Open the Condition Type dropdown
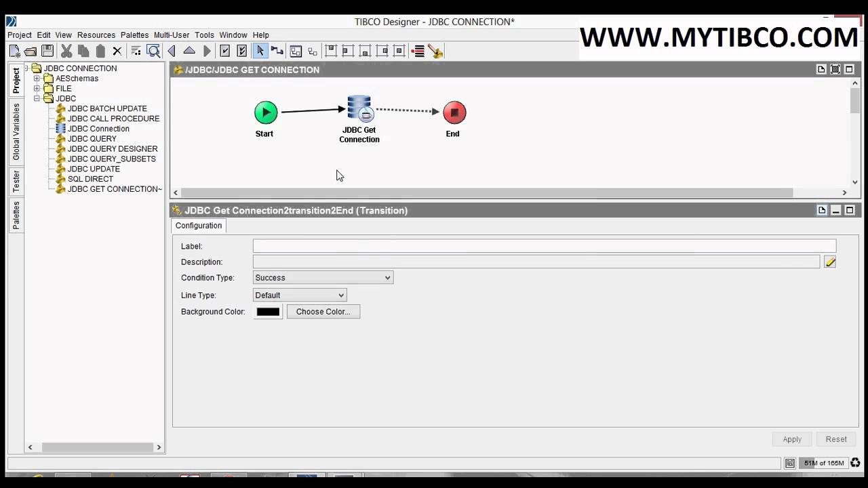Image resolution: width=868 pixels, height=488 pixels. tap(323, 278)
